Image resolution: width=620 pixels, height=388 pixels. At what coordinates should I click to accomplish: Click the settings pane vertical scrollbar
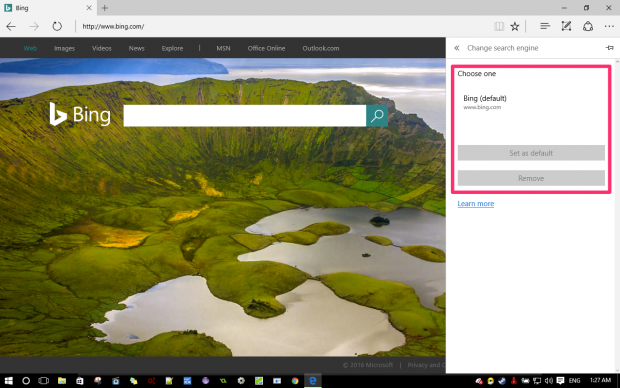[x=617, y=216]
